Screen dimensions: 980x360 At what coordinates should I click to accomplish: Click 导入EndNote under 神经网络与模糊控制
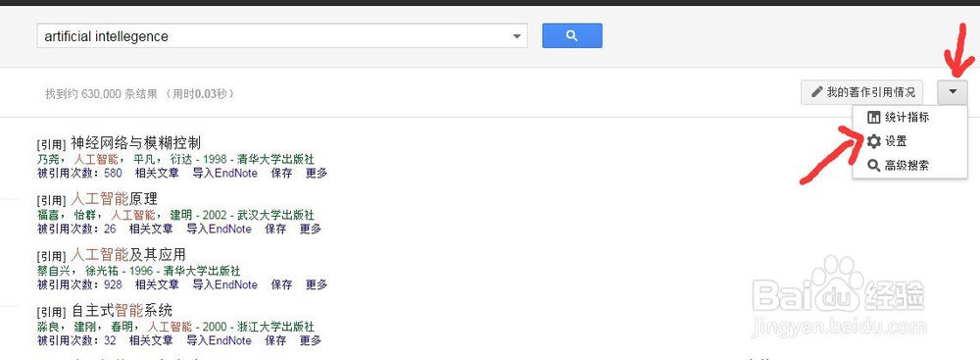[x=225, y=174]
